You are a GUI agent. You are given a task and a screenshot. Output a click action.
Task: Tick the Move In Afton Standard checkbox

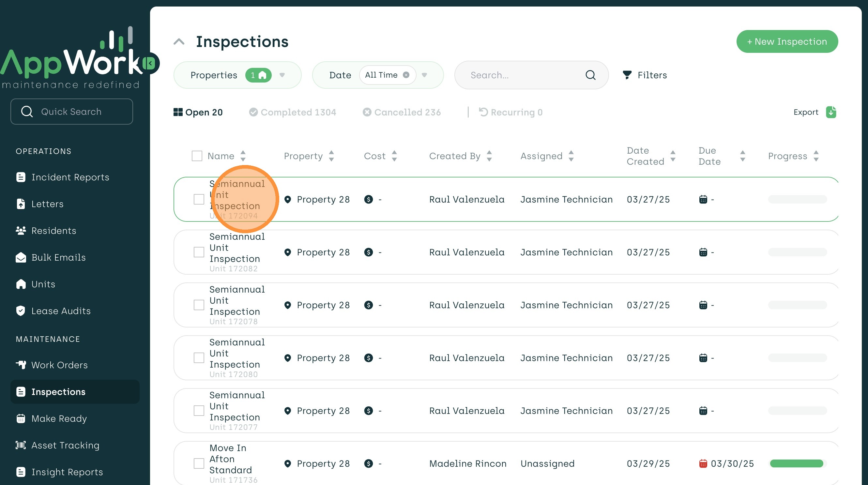pos(199,463)
